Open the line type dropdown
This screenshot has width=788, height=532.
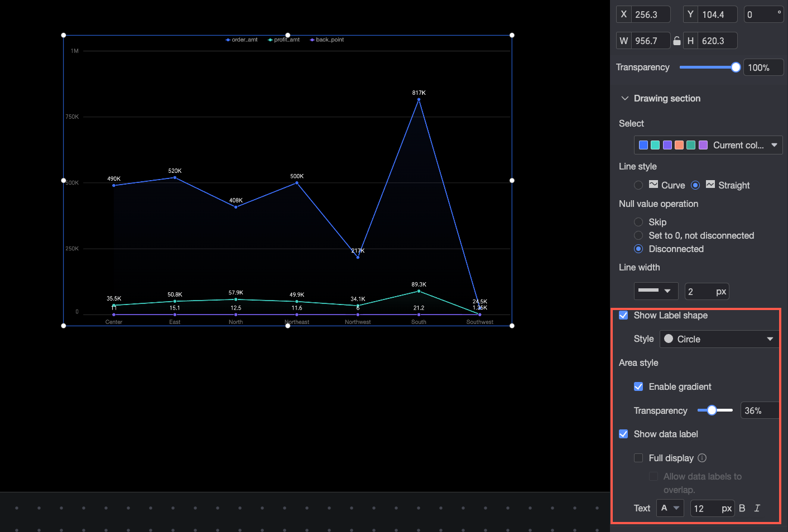(656, 291)
